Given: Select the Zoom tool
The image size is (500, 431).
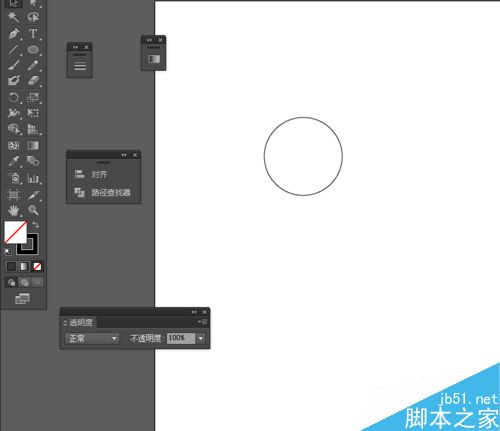Looking at the screenshot, I should (x=33, y=210).
